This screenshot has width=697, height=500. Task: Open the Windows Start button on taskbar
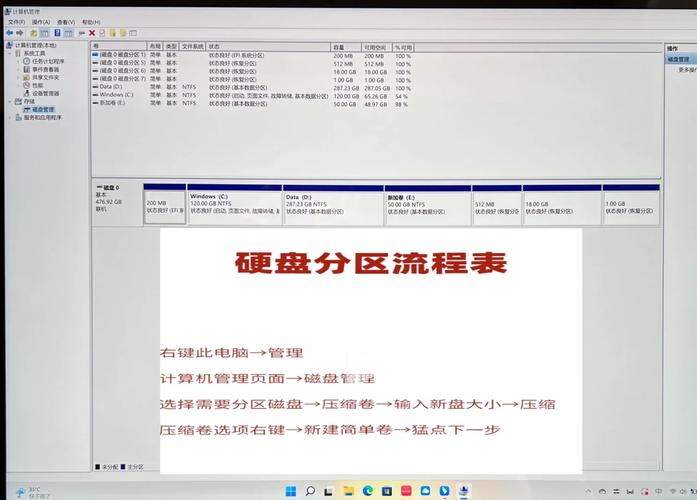pos(291,491)
